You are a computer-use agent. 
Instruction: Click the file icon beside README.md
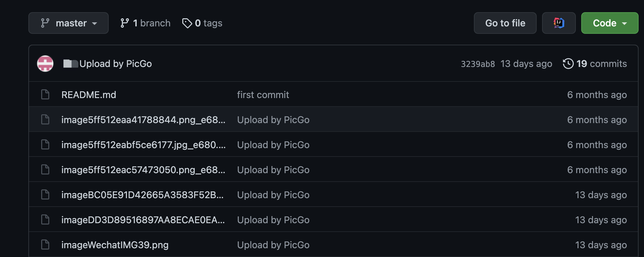(x=45, y=94)
